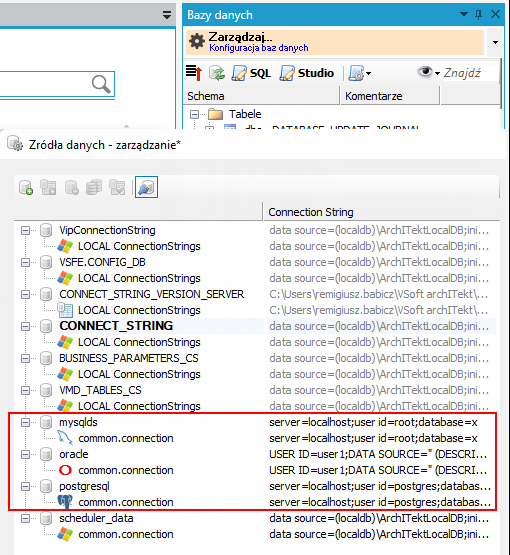Open Konfiguracja baz danych link

coord(258,48)
